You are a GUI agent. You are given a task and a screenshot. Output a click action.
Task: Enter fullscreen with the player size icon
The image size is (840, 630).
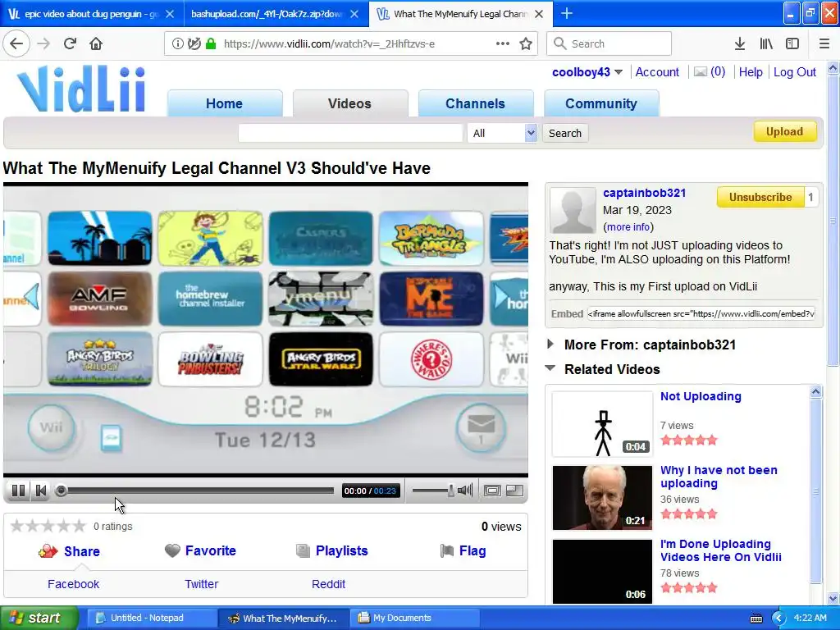coord(515,491)
